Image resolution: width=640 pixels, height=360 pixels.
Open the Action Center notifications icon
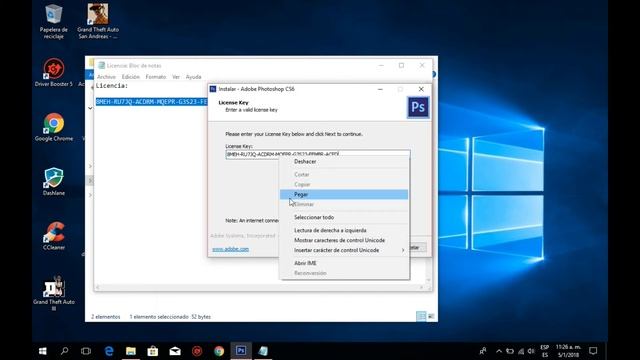593,351
